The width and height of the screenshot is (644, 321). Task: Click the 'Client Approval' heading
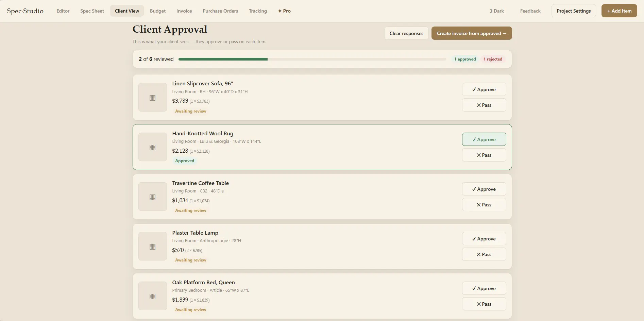170,29
